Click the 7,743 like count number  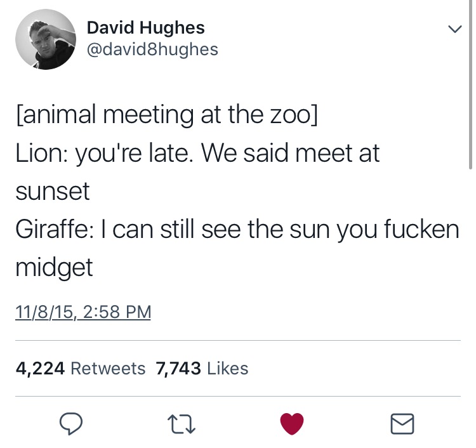point(178,368)
